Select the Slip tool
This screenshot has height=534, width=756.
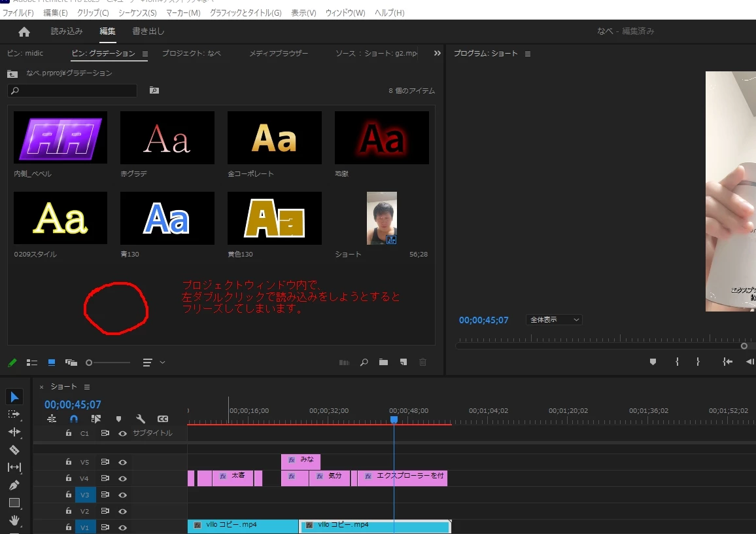tap(14, 467)
